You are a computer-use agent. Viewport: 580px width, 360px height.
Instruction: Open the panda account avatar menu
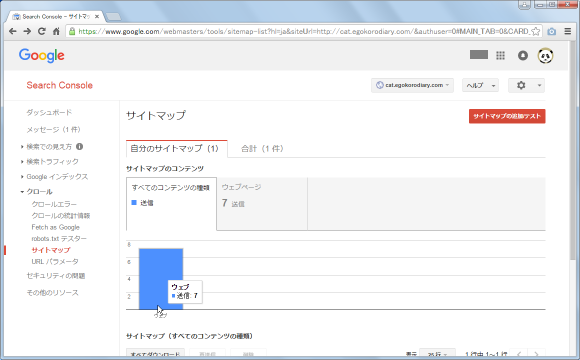[545, 55]
